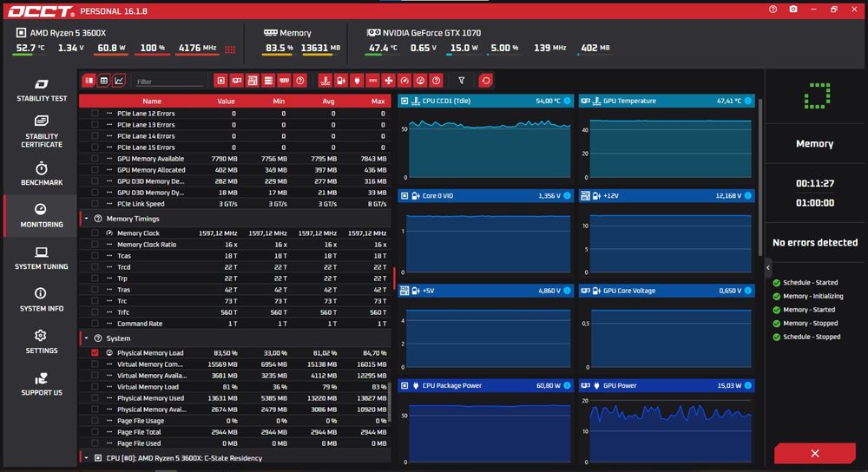The height and width of the screenshot is (472, 868).
Task: Open the Settings section
Action: [42, 342]
